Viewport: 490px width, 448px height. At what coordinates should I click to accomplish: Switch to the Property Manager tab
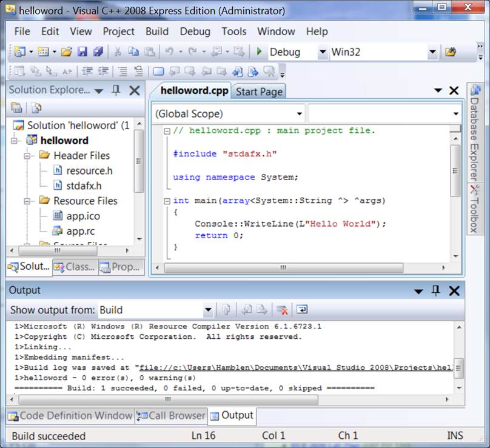(x=121, y=267)
